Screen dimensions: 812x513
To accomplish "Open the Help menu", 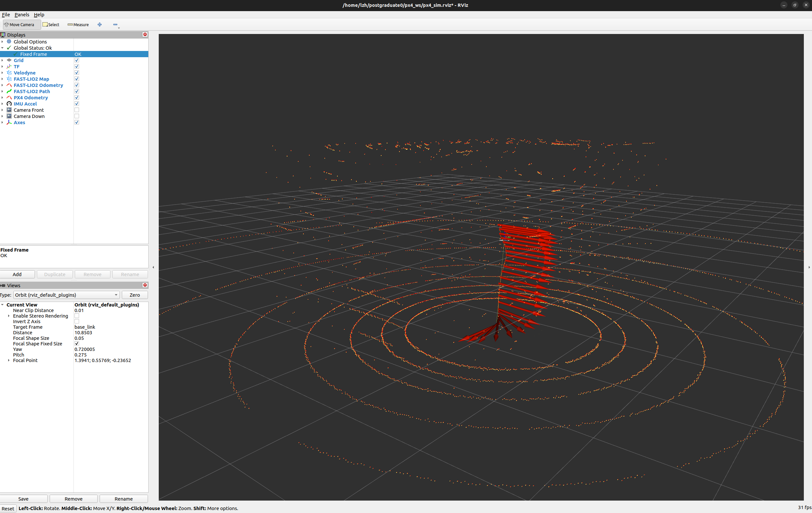I will [39, 14].
